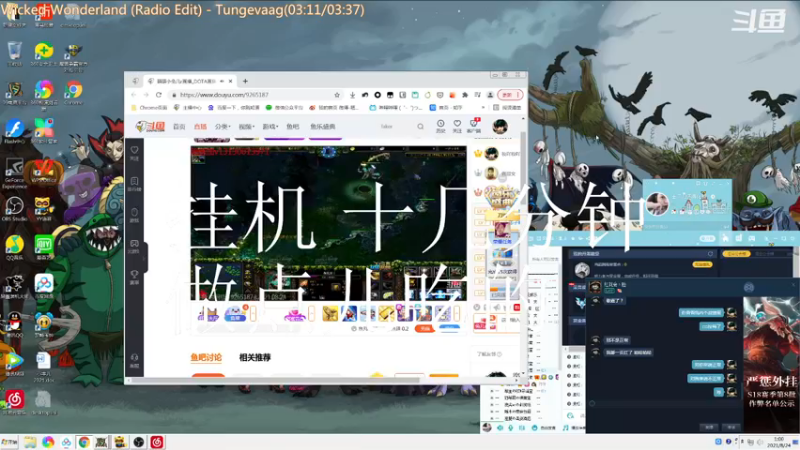
Task: Open the WPS Office desktop icon
Action: [x=44, y=171]
